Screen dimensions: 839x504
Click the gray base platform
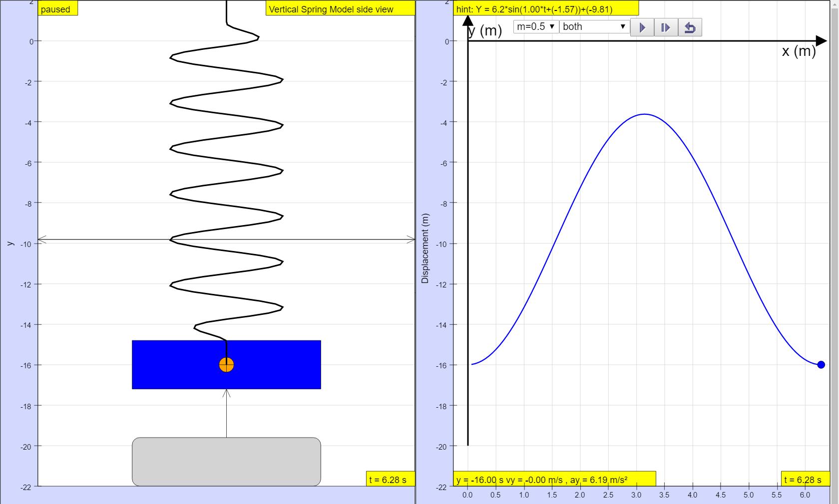[226, 462]
